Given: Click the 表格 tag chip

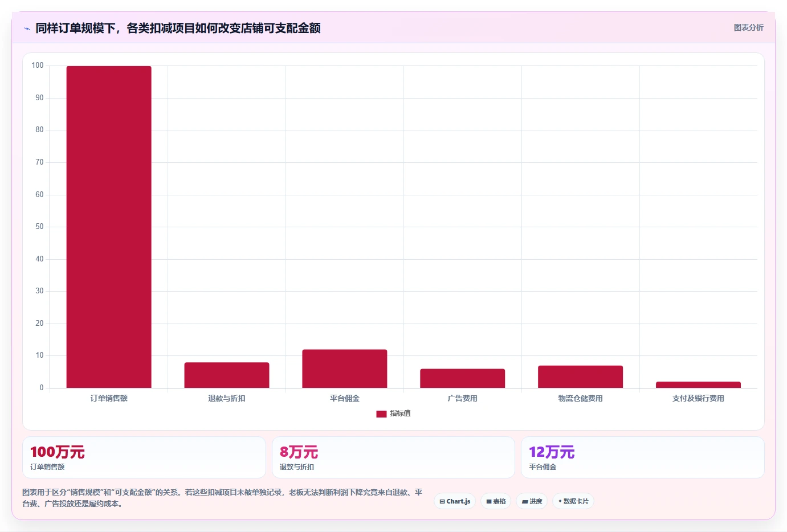Looking at the screenshot, I should pos(496,501).
